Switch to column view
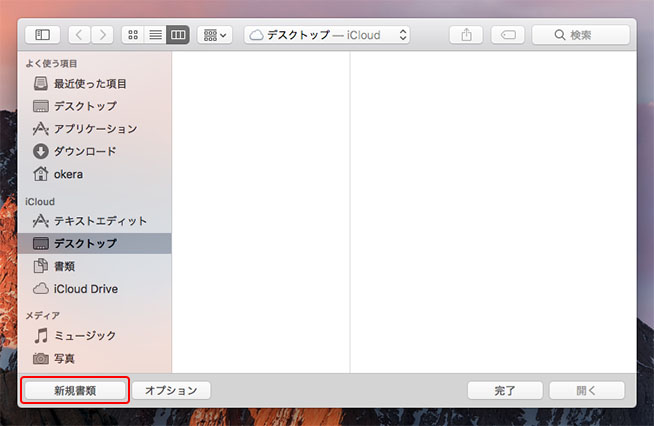Image resolution: width=654 pixels, height=426 pixels. click(178, 35)
